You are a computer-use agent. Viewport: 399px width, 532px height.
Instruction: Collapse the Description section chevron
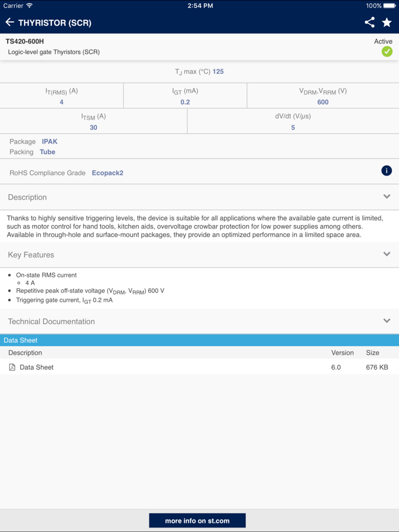pyautogui.click(x=386, y=197)
